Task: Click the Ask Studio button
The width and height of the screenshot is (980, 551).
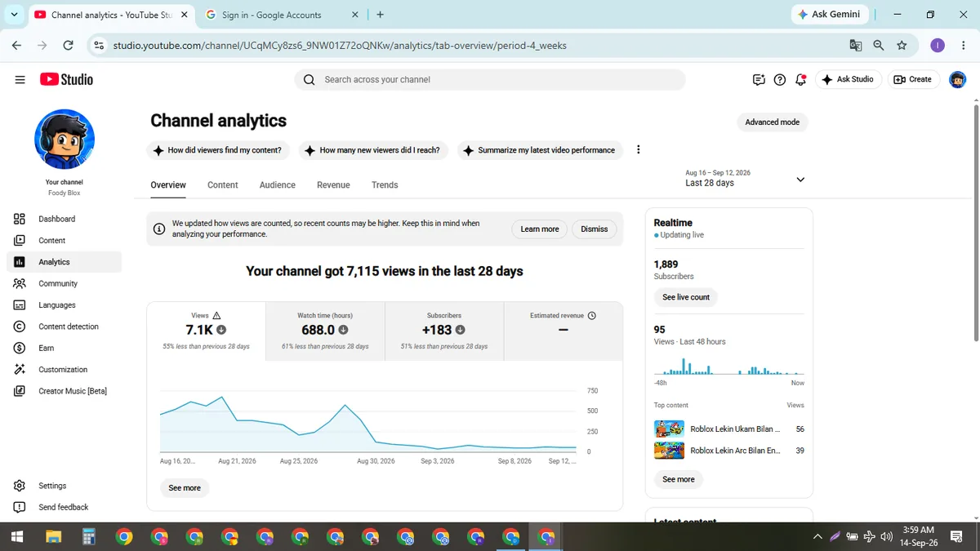Action: click(x=849, y=79)
